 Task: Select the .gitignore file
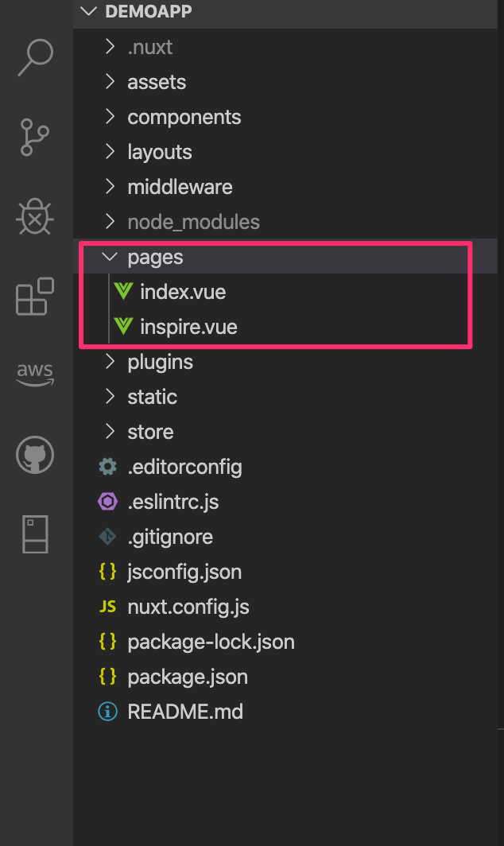click(170, 537)
